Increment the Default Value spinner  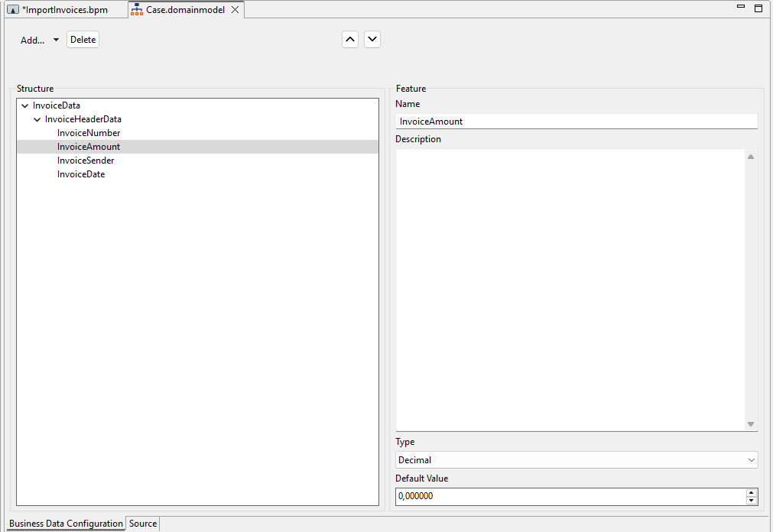point(752,492)
